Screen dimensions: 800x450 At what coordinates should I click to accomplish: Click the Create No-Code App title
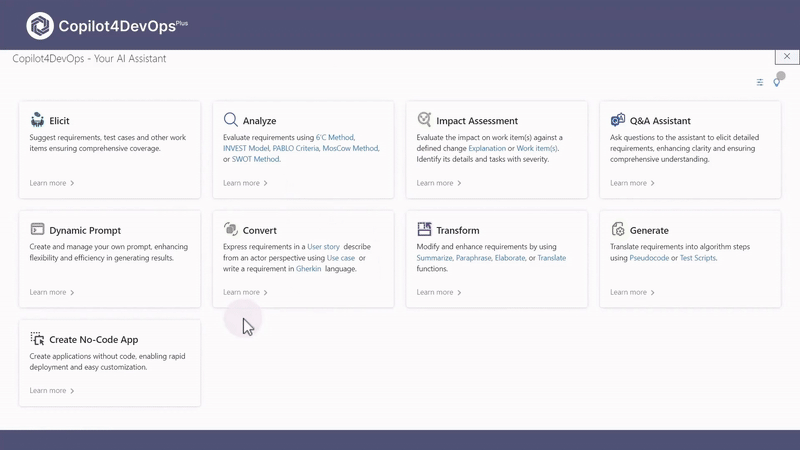(x=93, y=340)
